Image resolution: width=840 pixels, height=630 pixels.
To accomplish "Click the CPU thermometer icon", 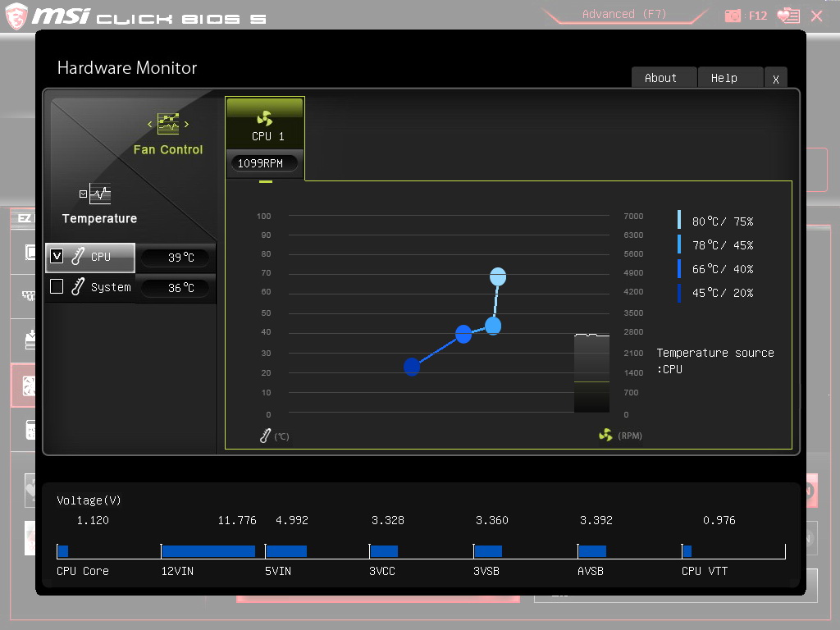I will click(78, 256).
